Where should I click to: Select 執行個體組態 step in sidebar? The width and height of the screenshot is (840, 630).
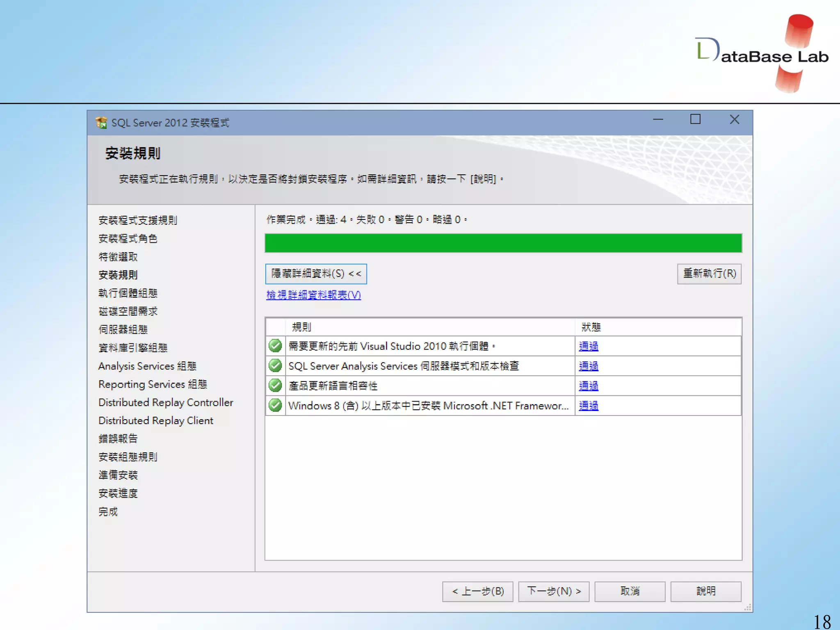[128, 293]
